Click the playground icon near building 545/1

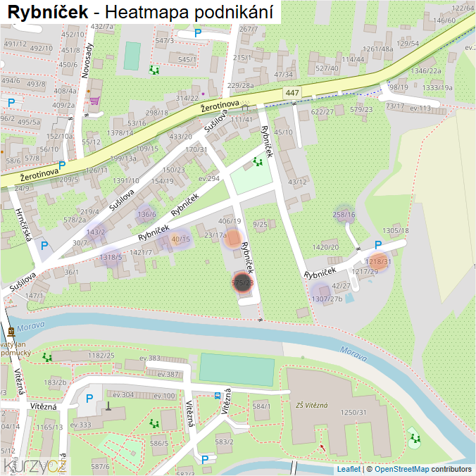tap(154, 70)
